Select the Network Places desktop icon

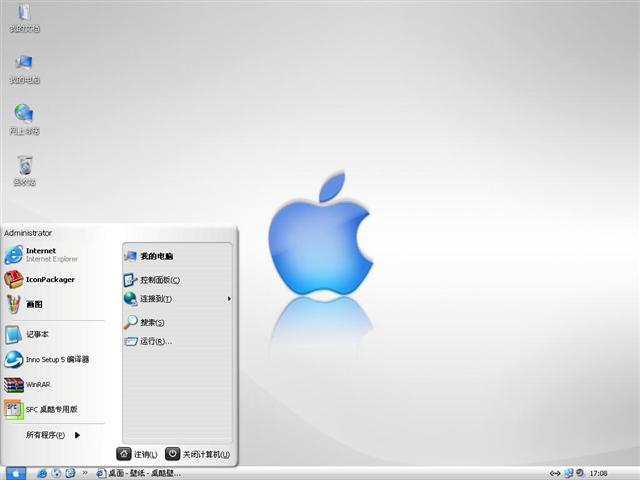point(24,120)
